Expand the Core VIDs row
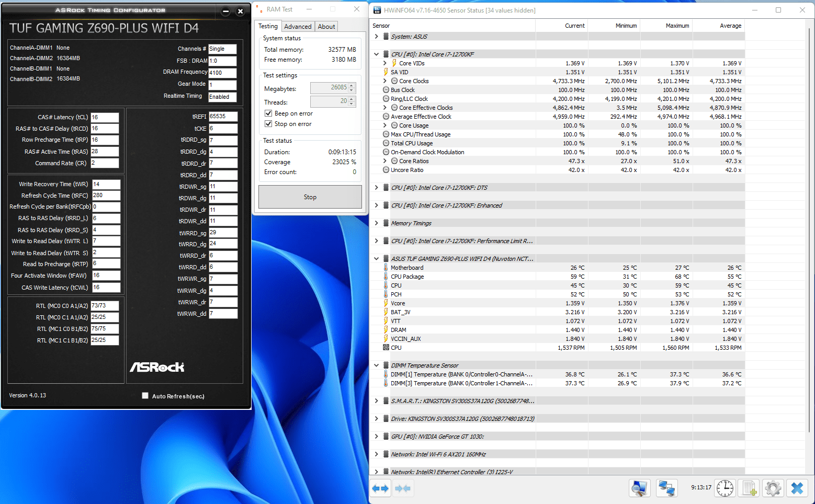815x504 pixels. point(384,63)
